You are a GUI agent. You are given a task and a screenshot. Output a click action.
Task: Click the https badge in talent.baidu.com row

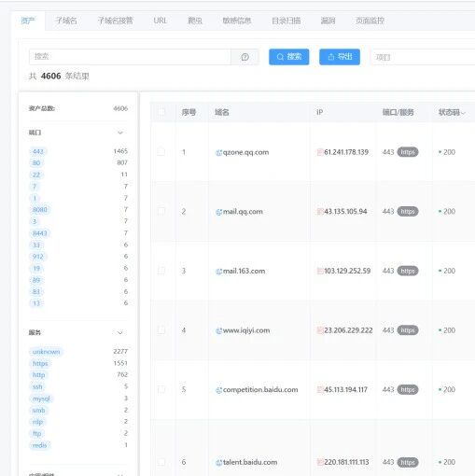408,462
